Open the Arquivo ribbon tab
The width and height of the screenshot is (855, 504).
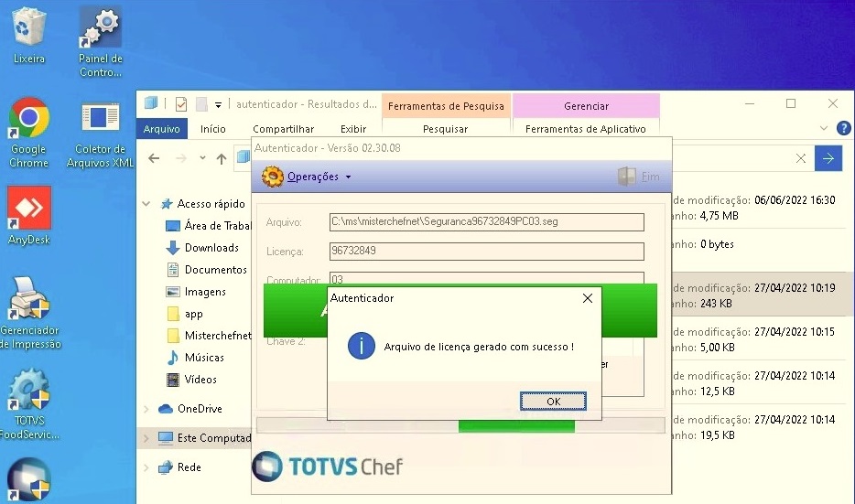tap(161, 129)
